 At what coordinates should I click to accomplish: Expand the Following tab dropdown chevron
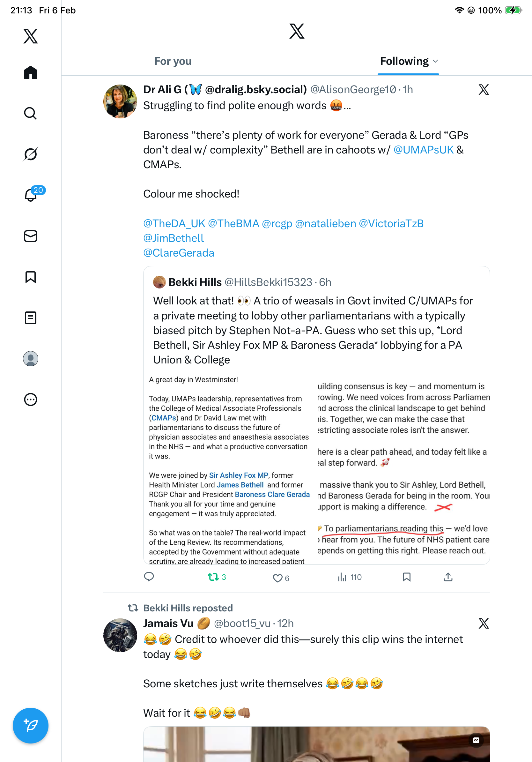(x=435, y=61)
